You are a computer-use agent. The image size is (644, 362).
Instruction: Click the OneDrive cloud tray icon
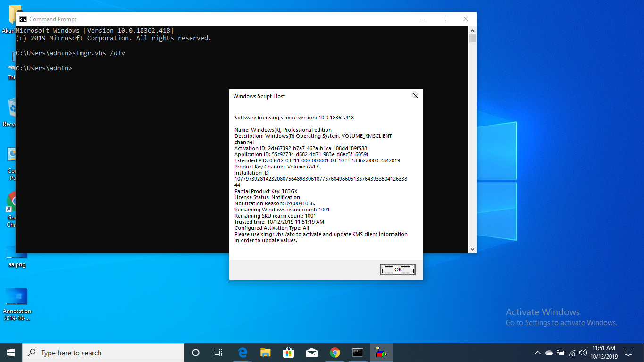pos(549,353)
